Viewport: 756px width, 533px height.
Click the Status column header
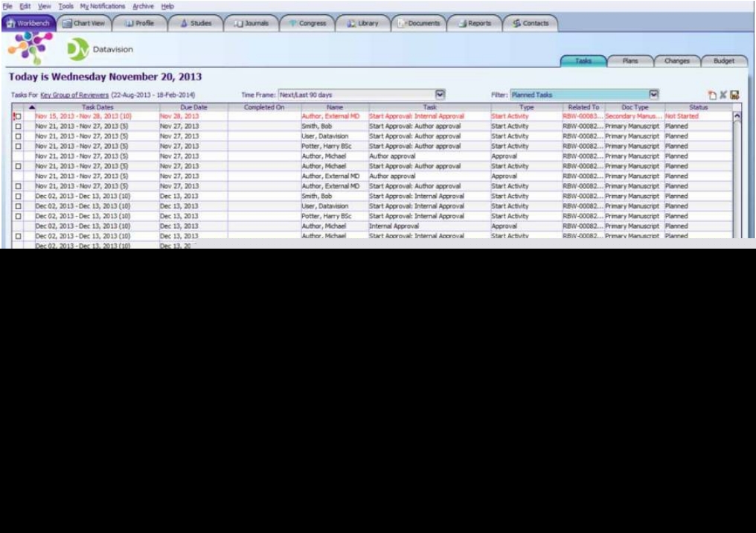click(698, 107)
